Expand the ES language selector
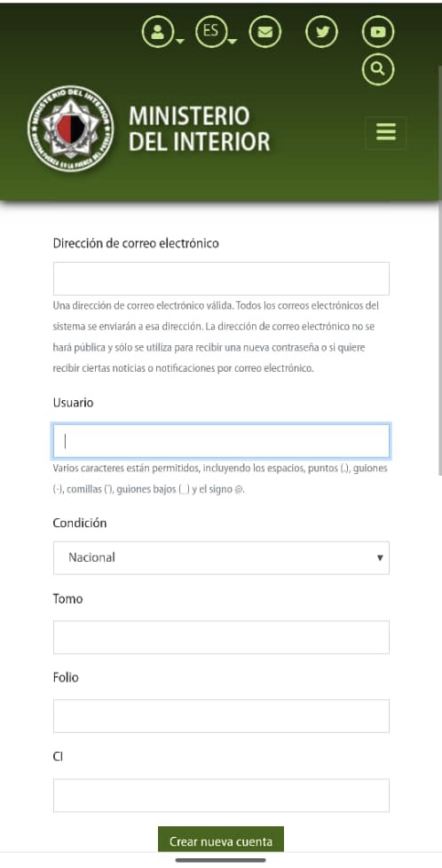The width and height of the screenshot is (442, 868). click(x=211, y=32)
